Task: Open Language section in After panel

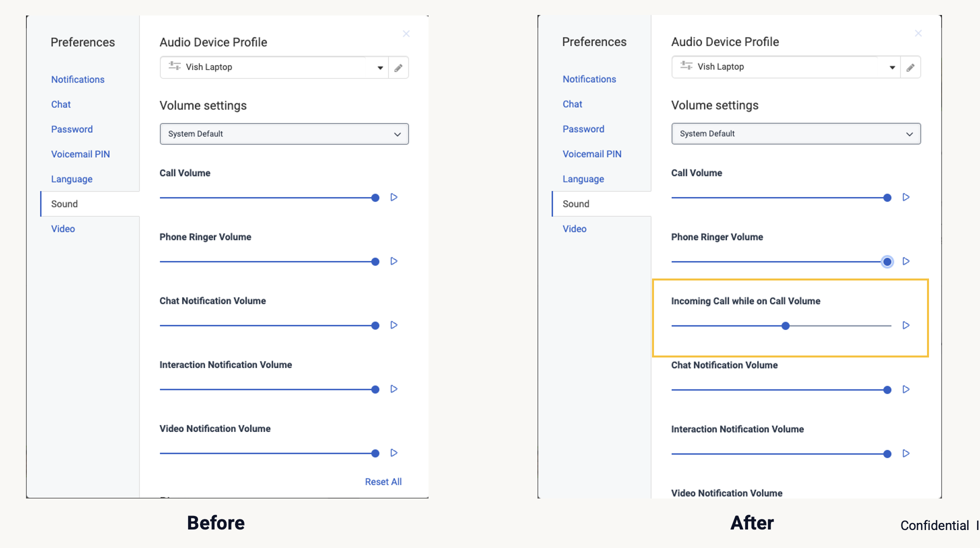Action: 583,179
